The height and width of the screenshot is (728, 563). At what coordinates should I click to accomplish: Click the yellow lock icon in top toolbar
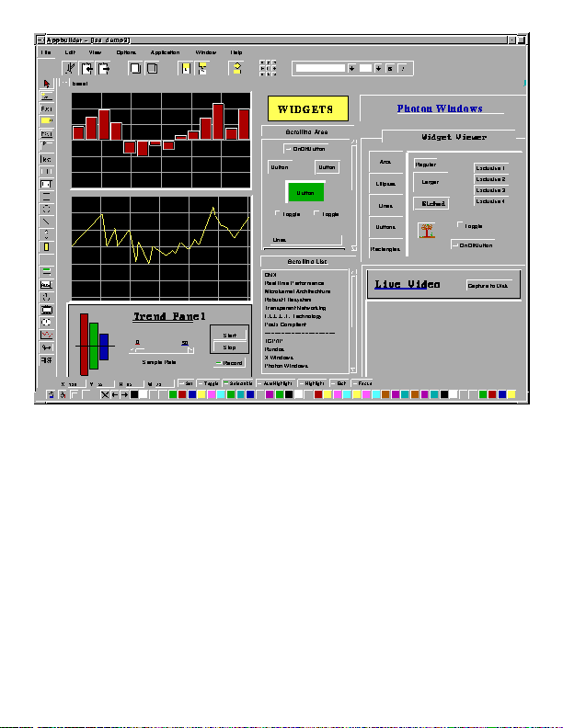coord(236,68)
